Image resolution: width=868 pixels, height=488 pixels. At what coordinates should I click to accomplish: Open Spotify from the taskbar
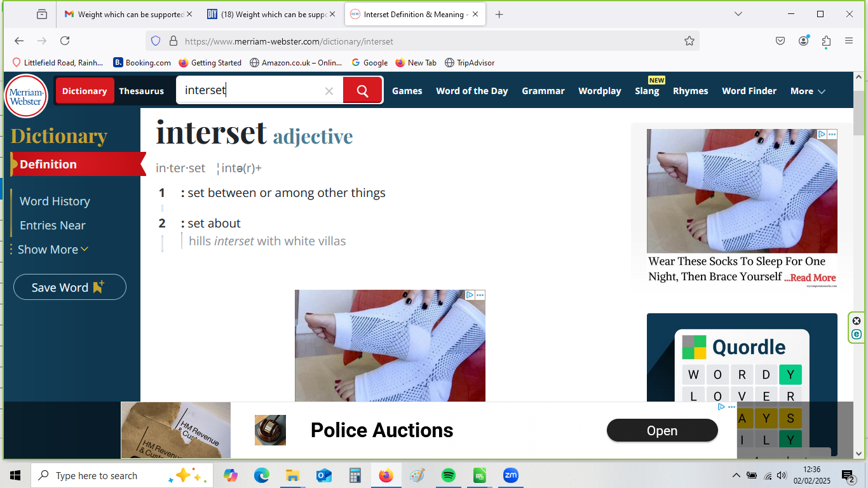(x=449, y=475)
